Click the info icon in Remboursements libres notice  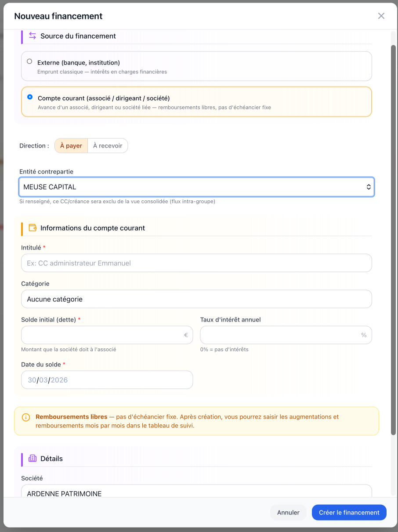tap(26, 417)
